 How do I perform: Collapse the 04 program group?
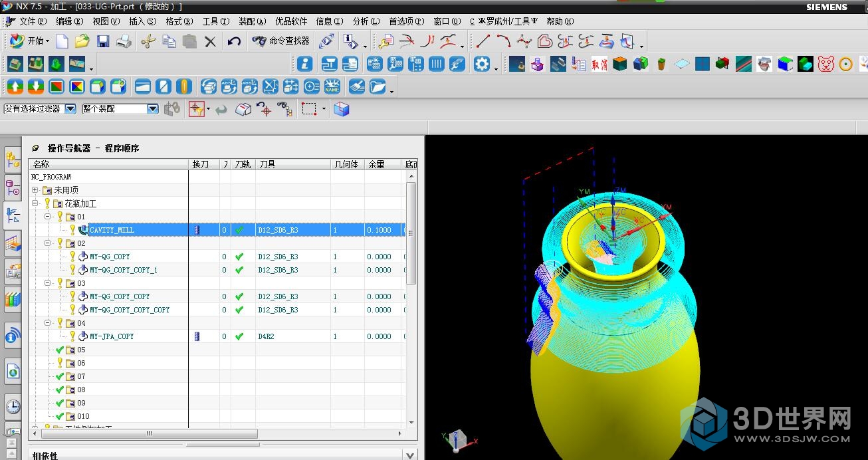coord(47,323)
